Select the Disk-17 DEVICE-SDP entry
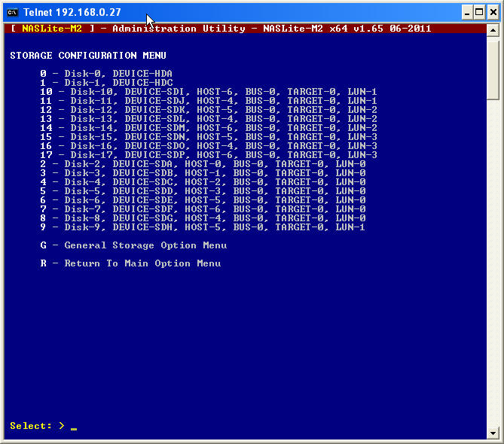Image resolution: width=504 pixels, height=444 pixels. (x=208, y=154)
